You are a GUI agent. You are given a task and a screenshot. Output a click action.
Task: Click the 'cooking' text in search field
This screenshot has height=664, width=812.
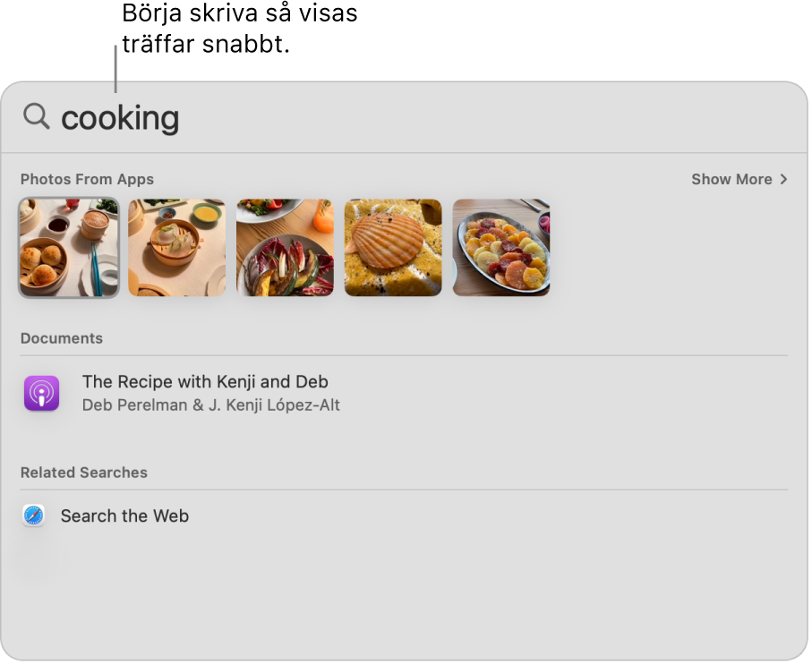click(x=120, y=118)
